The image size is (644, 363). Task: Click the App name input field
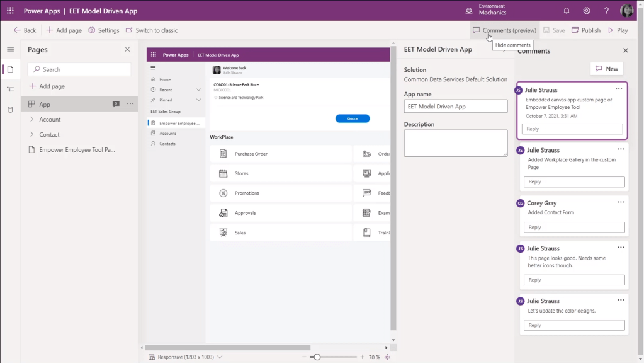(x=455, y=107)
